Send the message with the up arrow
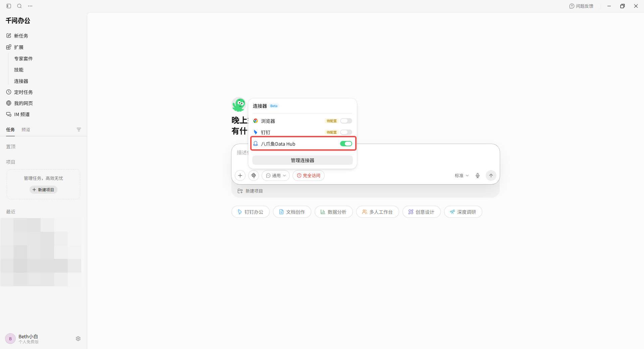Screen dimensions: 644x349 tap(491, 176)
